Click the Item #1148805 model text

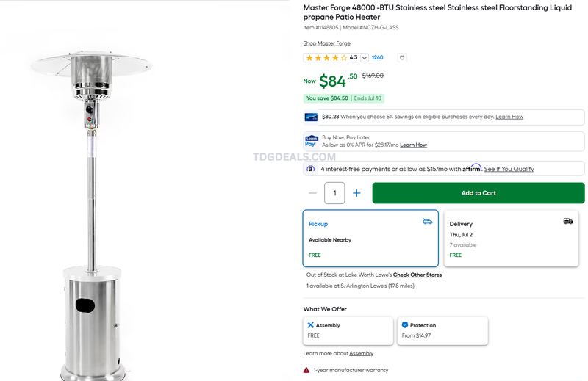coord(351,28)
